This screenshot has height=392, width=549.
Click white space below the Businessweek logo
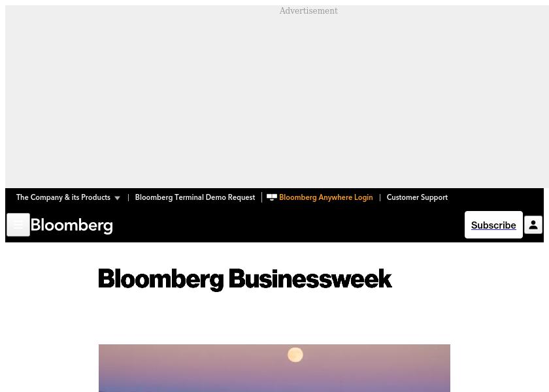tap(245, 317)
